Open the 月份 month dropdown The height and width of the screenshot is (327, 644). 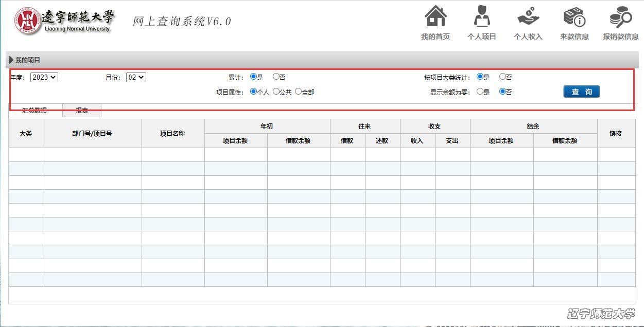136,77
